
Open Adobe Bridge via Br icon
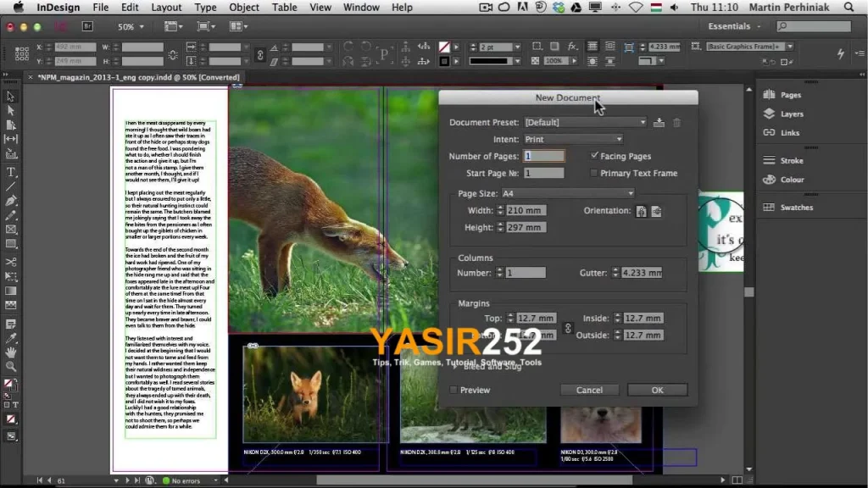[x=87, y=26]
